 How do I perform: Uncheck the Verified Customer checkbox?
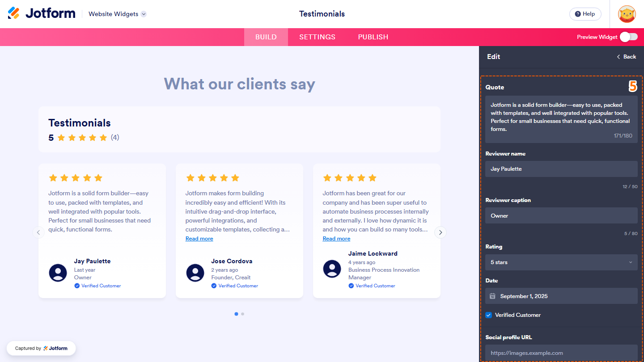tap(489, 315)
